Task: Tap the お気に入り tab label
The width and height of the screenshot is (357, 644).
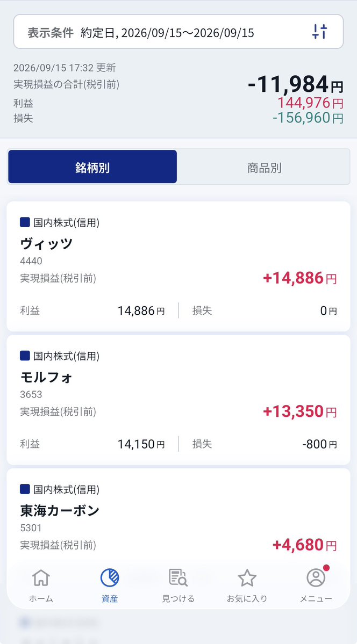Action: click(x=247, y=598)
